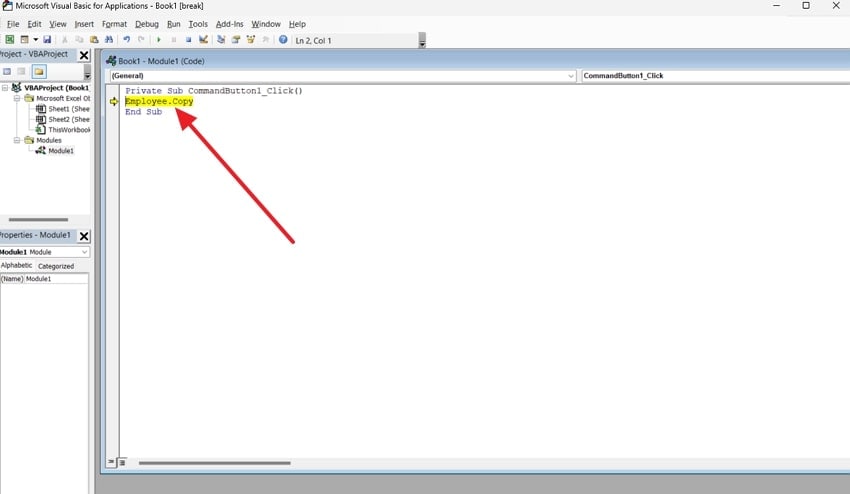Open the toolbar options overflow arrow
The image size is (850, 494).
click(x=422, y=41)
